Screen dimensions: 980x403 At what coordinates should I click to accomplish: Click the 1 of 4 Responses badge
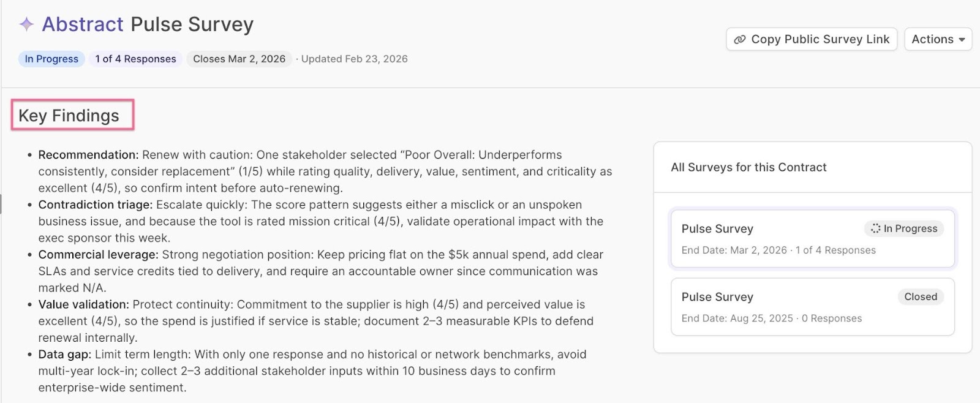(135, 59)
